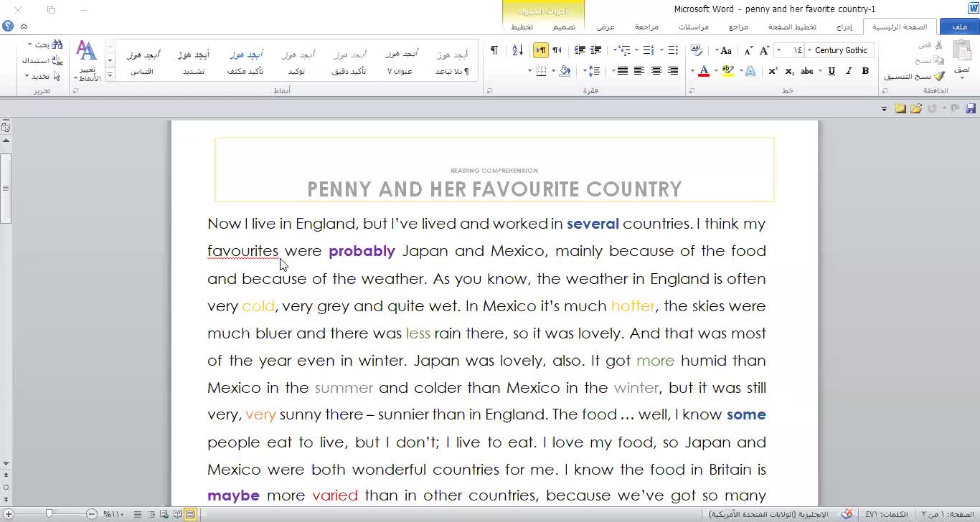
Task: Click the Sort A-Z icon
Action: [x=517, y=50]
